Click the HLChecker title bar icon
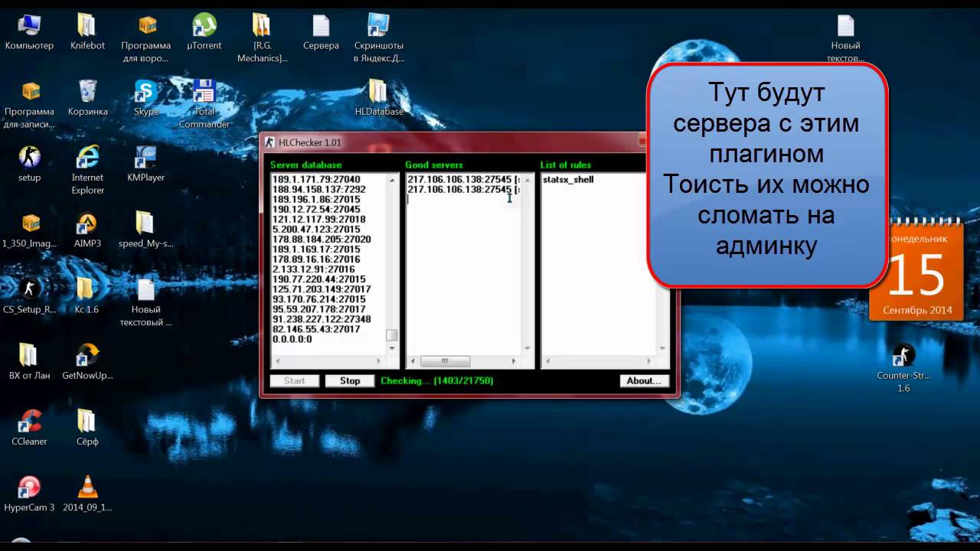Image resolution: width=980 pixels, height=551 pixels. [269, 142]
